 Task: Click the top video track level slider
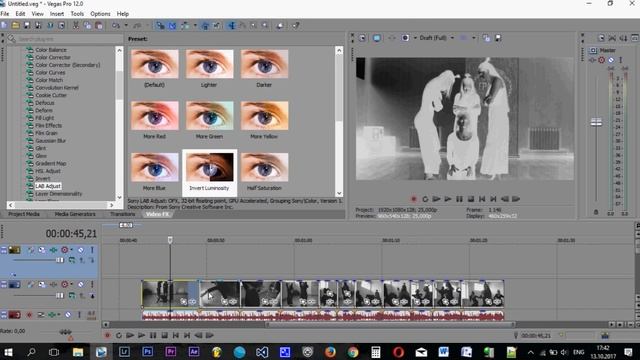click(60, 260)
